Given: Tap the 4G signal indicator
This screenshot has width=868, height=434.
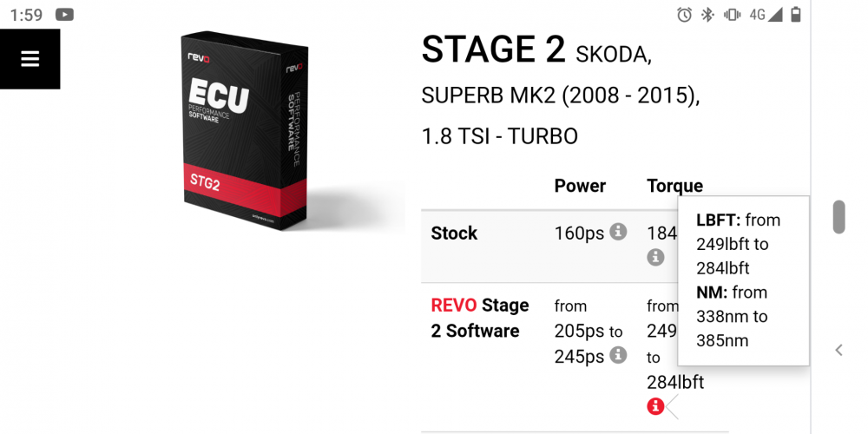Looking at the screenshot, I should 766,15.
